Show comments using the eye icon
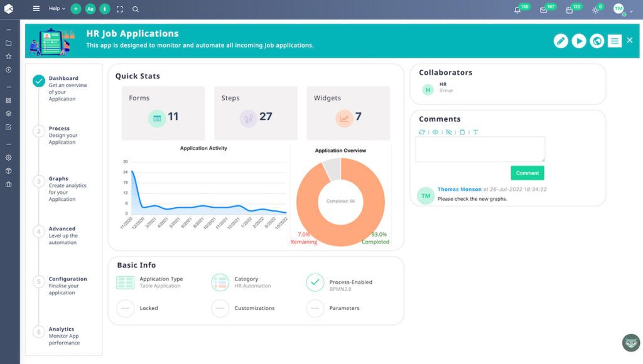The height and width of the screenshot is (364, 643). [435, 132]
